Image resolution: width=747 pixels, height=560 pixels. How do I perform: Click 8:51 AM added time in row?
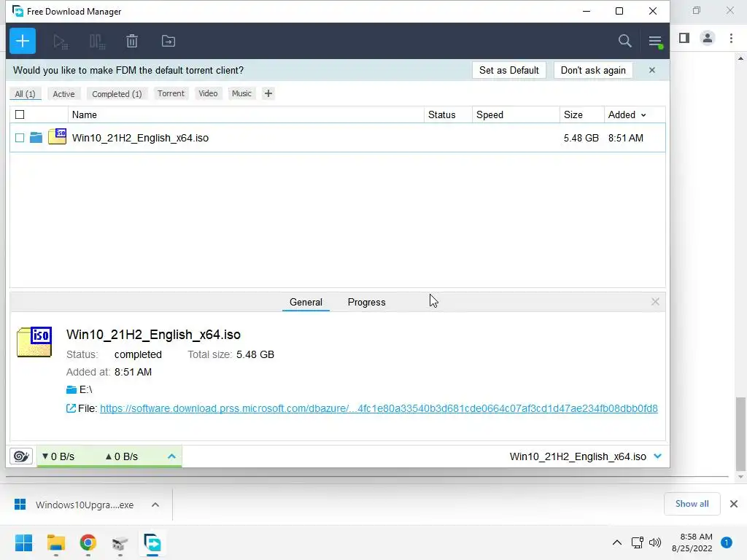[x=625, y=138]
